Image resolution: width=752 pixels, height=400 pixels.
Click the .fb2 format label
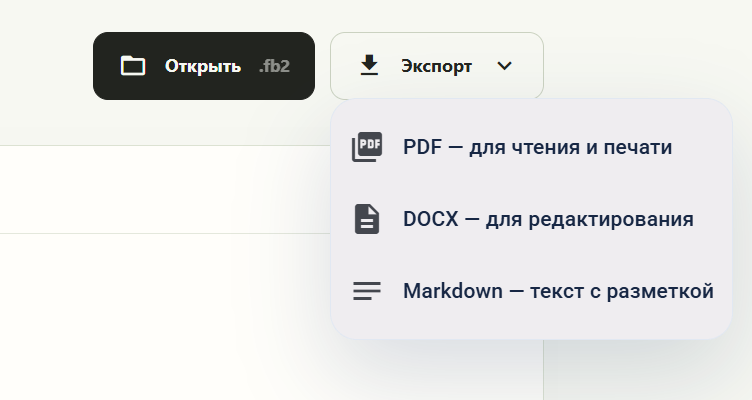point(274,66)
